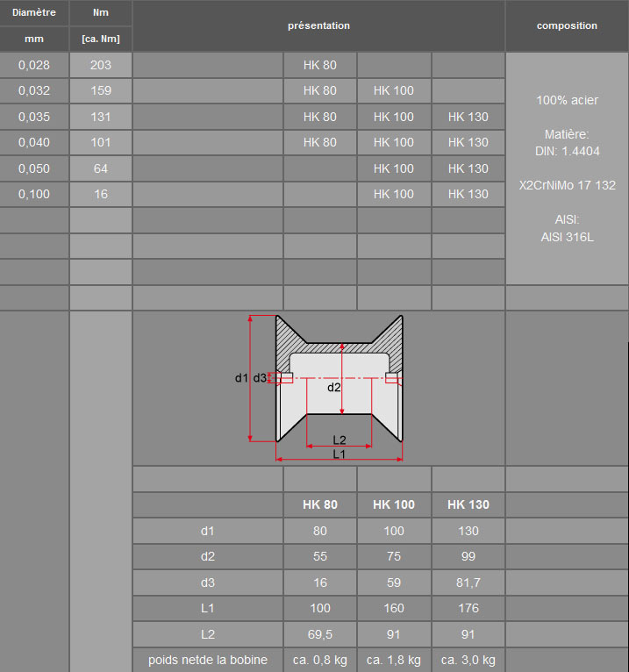
Task: Select the "composition" header cell
Action: click(x=567, y=25)
